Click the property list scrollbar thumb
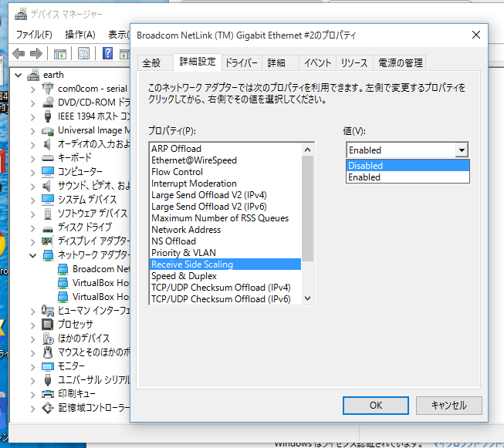This screenshot has width=504, height=448. [308, 209]
